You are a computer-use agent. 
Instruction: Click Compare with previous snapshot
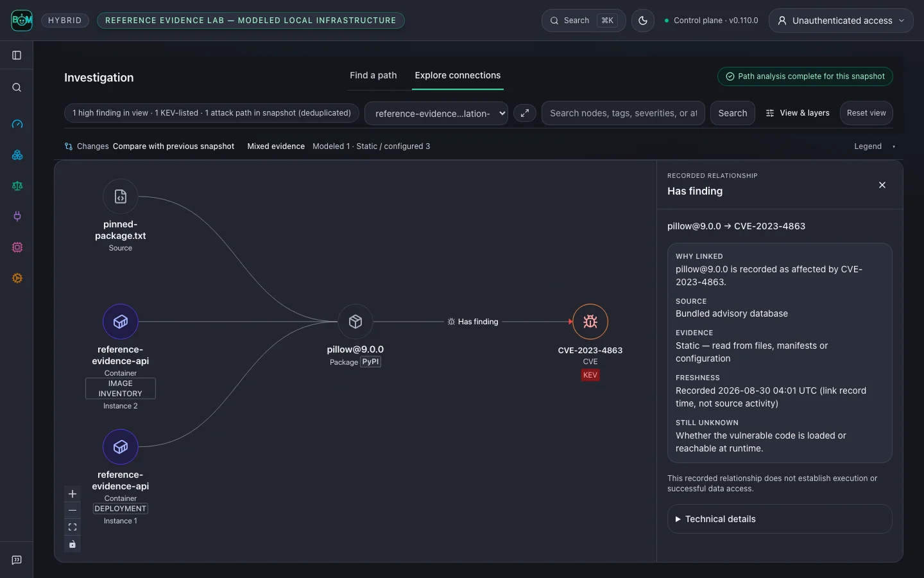[x=173, y=146]
